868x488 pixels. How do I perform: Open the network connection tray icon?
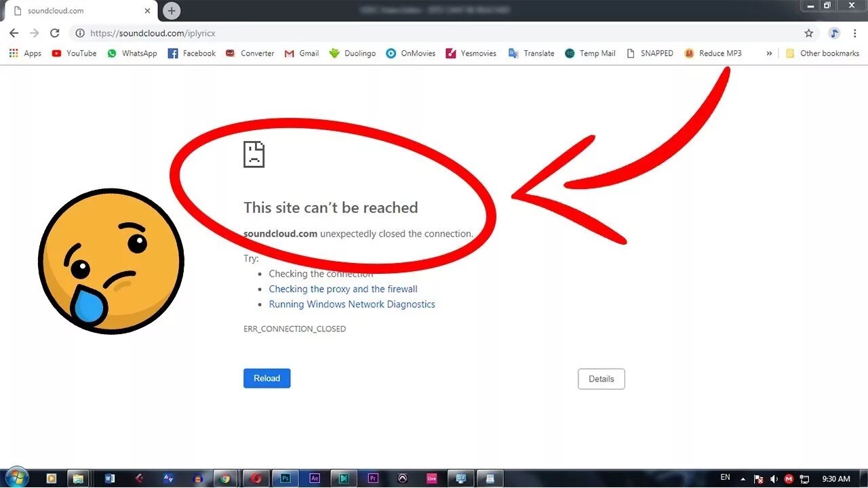[x=804, y=479]
